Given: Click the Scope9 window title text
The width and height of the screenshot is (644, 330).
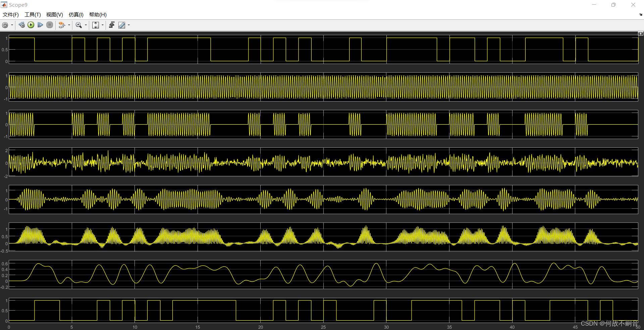Looking at the screenshot, I should click(x=18, y=5).
